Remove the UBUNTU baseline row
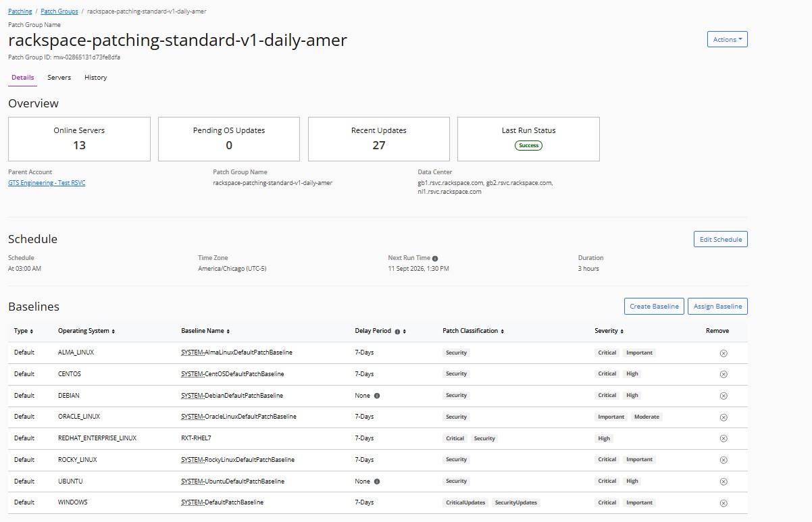 723,481
